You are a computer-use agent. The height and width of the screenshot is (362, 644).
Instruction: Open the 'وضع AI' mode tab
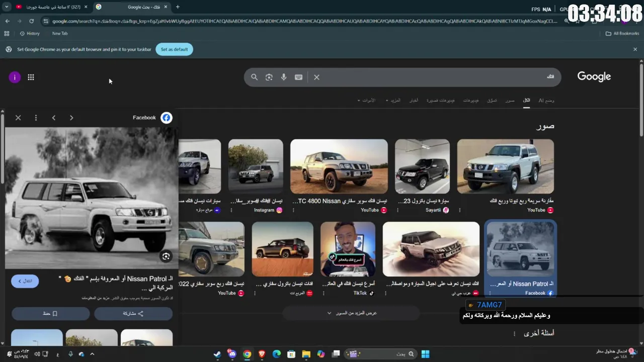point(546,101)
